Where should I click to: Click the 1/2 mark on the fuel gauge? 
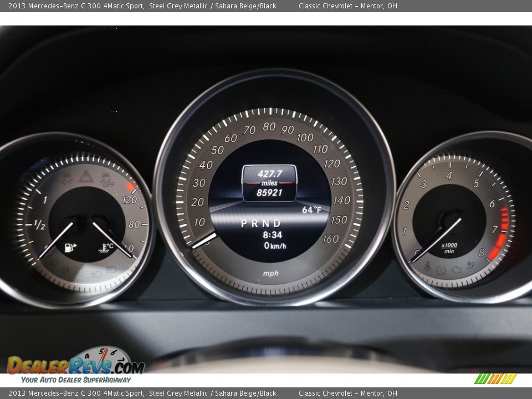click(x=39, y=224)
